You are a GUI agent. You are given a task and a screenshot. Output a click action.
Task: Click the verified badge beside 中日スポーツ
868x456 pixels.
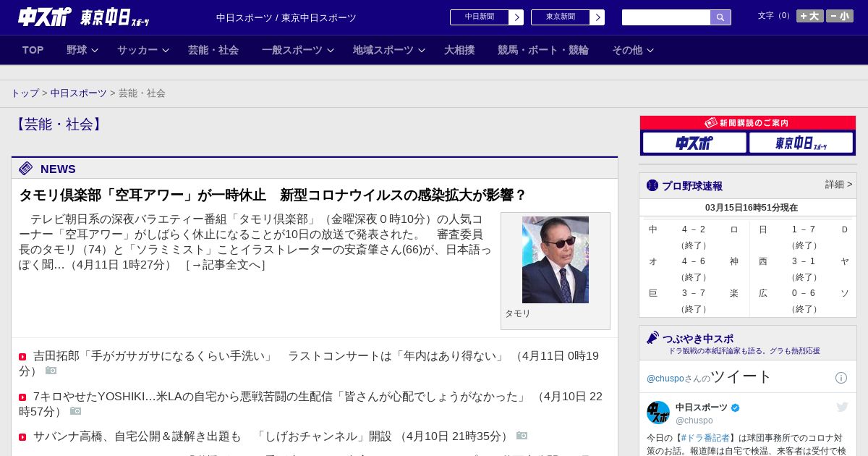pyautogui.click(x=736, y=408)
